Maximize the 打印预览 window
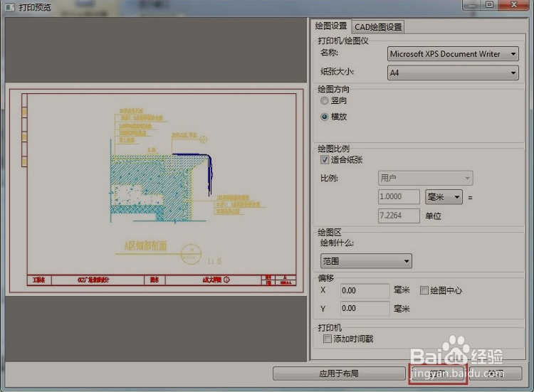 tap(489, 5)
